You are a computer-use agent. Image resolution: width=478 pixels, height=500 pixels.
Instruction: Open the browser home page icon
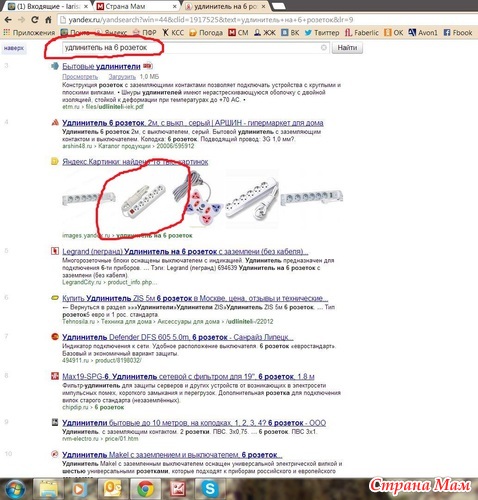coord(48,20)
